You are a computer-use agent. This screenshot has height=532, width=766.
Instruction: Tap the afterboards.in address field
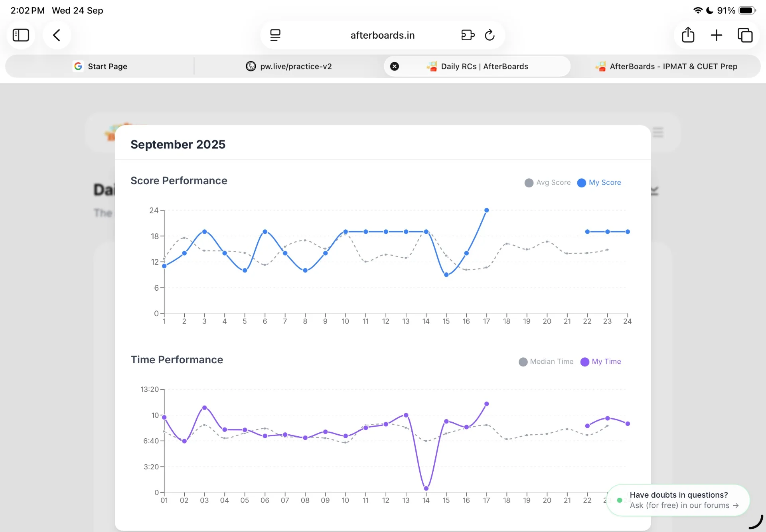(x=383, y=35)
